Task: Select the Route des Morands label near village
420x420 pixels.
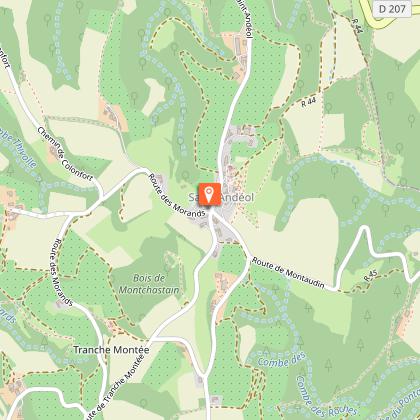Action: click(x=176, y=196)
